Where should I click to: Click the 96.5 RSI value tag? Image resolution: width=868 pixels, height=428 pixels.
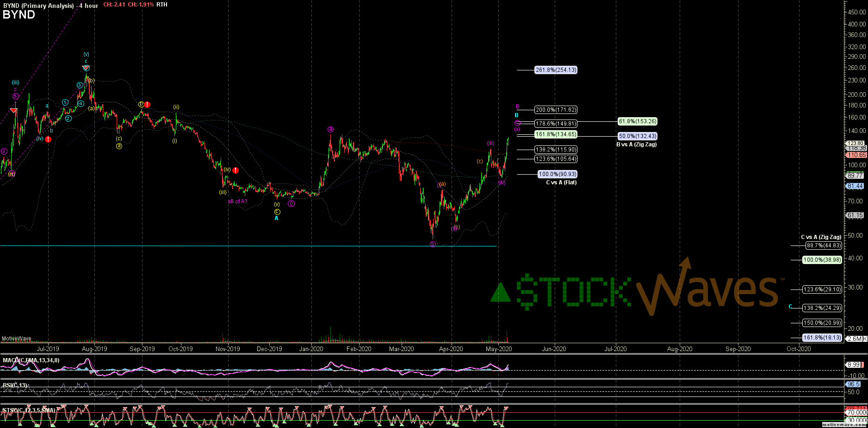click(853, 384)
